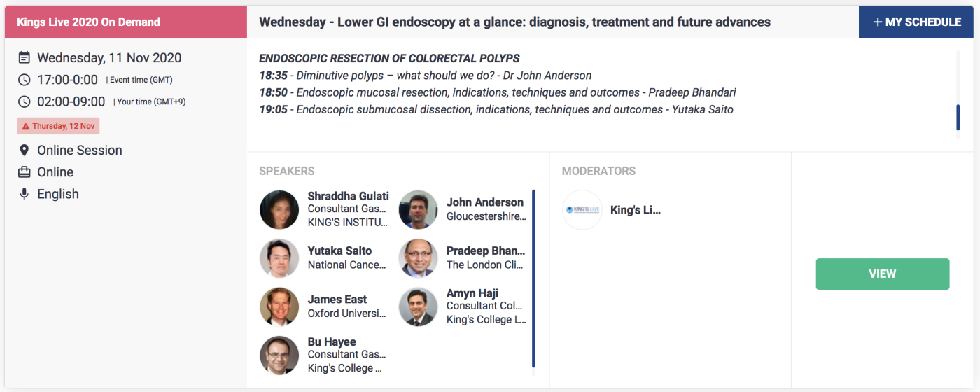The width and height of the screenshot is (980, 392).
Task: Click the warning triangle in Thursday, 12 Nov badge
Action: (x=26, y=126)
